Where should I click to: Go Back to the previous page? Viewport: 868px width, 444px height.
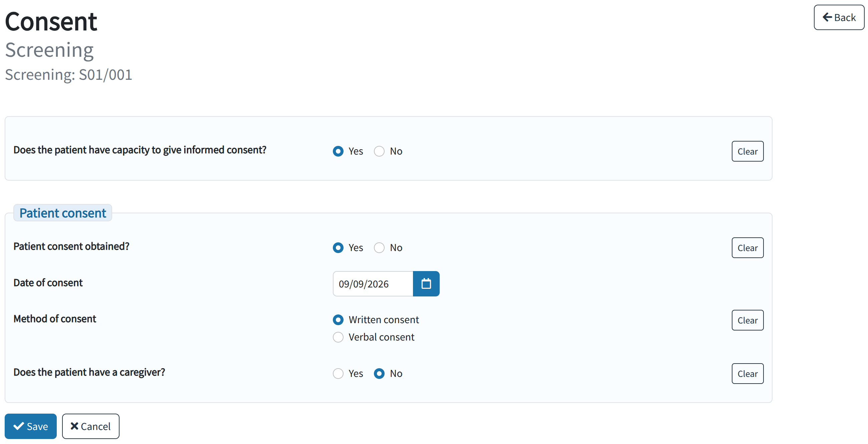(839, 17)
